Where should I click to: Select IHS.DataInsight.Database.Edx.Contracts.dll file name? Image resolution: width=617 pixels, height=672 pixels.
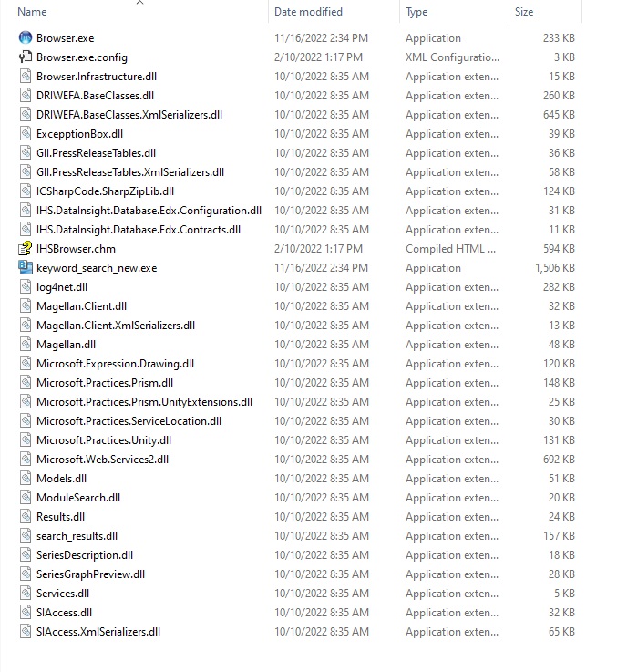coord(139,230)
